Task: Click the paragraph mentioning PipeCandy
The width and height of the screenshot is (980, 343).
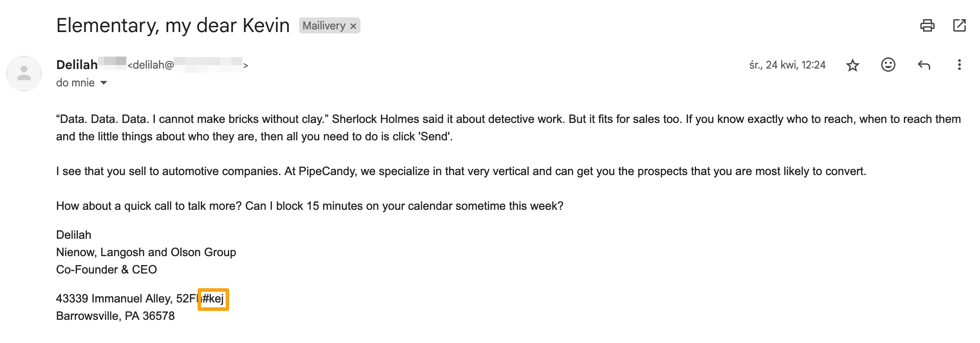Action: 461,171
